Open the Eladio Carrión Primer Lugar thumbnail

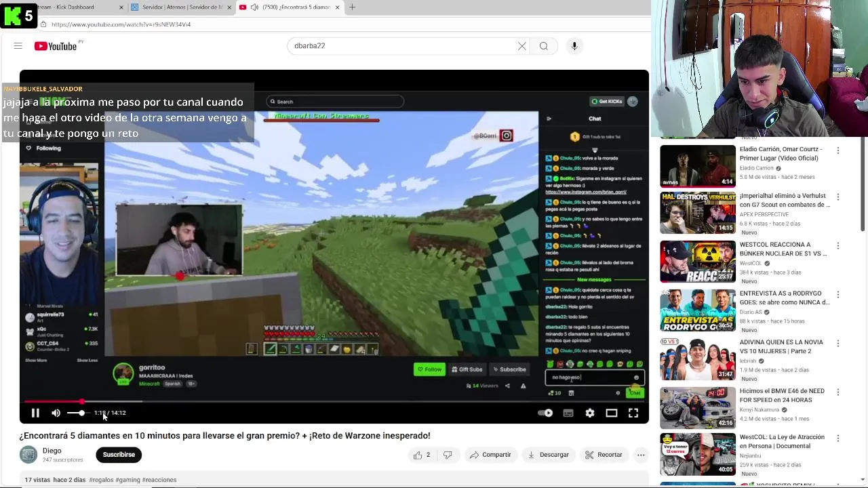(698, 166)
